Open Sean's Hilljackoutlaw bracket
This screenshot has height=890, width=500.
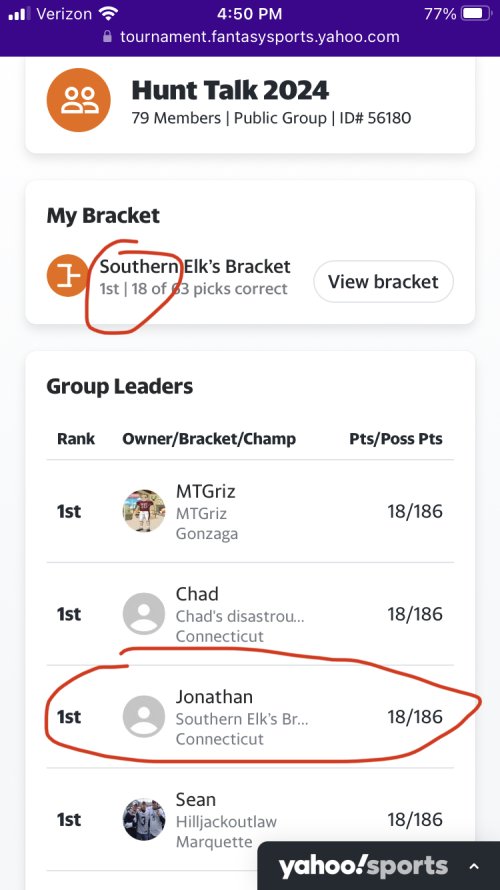[x=226, y=821]
